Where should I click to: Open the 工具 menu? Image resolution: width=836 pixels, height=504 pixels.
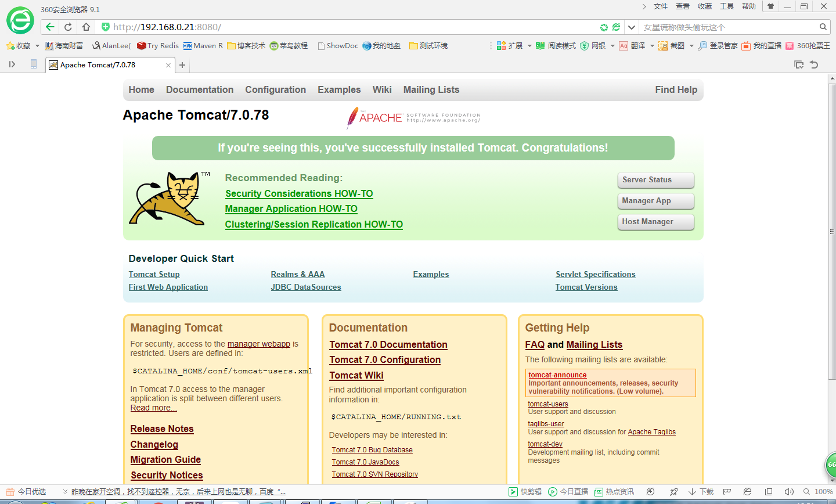[x=727, y=6]
